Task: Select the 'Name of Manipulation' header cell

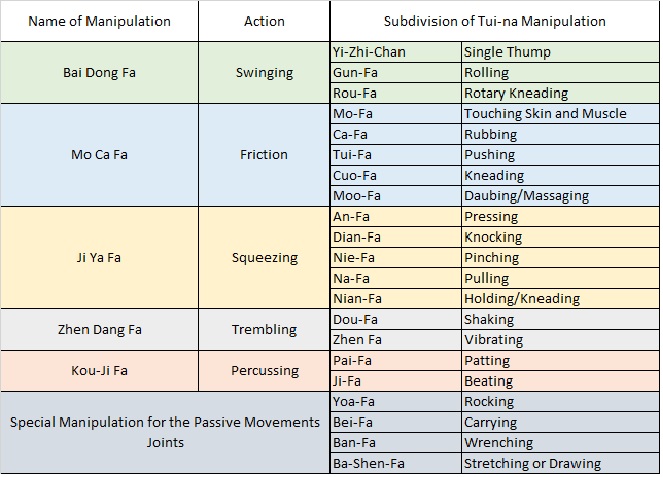Action: tap(99, 21)
